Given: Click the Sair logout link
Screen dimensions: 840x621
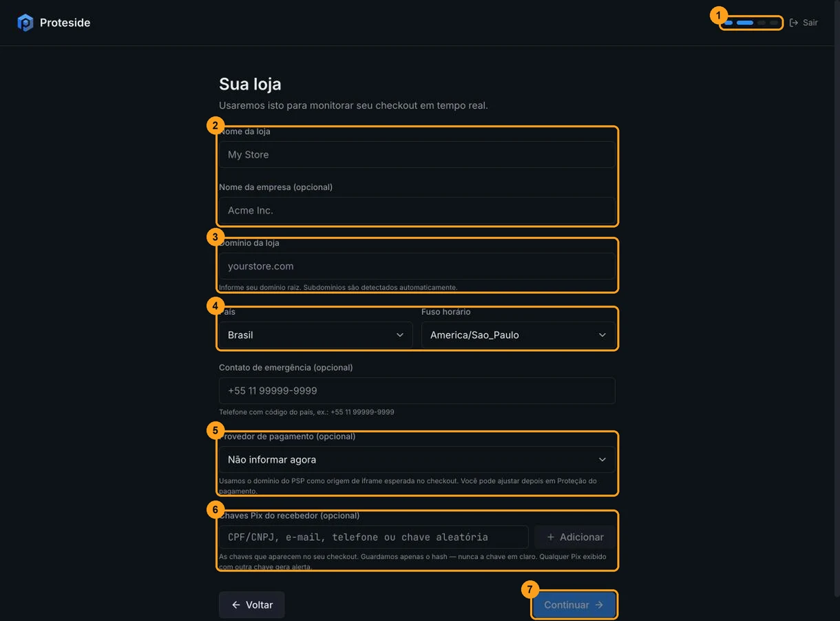Looking at the screenshot, I should click(x=804, y=23).
